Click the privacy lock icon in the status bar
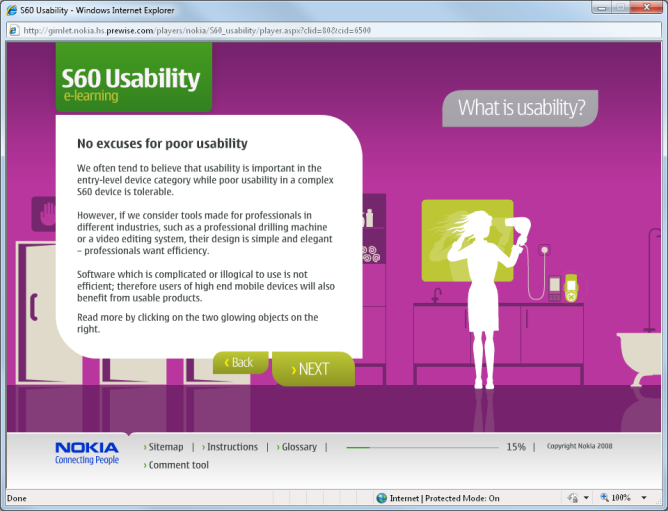Viewport: 668px width, 511px height. (x=573, y=497)
